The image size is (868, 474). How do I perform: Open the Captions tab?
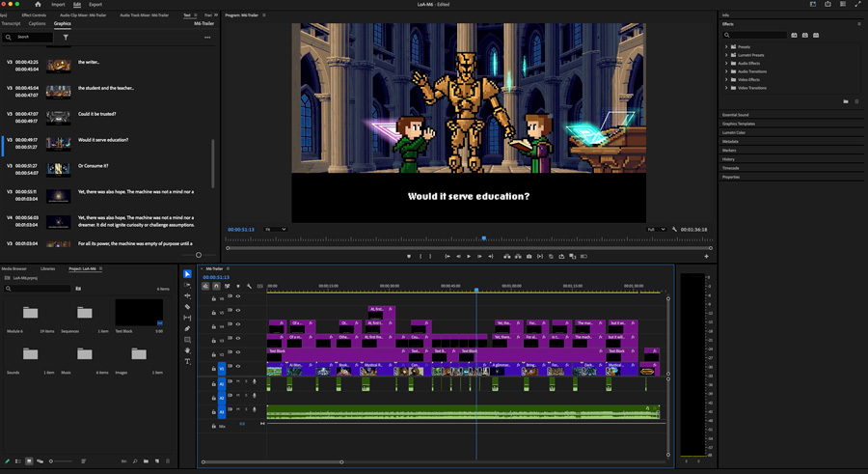point(37,23)
